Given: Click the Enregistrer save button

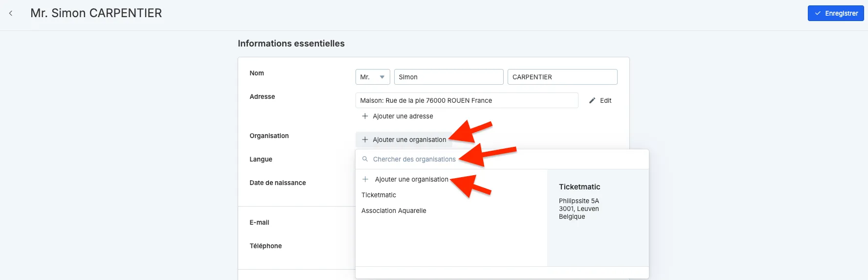Looking at the screenshot, I should click(x=836, y=13).
